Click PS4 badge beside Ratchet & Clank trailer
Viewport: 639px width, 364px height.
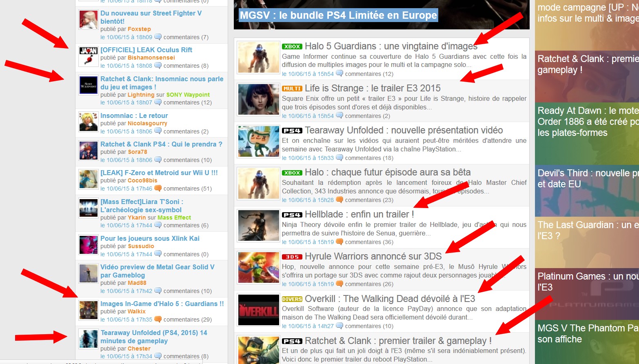coord(292,341)
